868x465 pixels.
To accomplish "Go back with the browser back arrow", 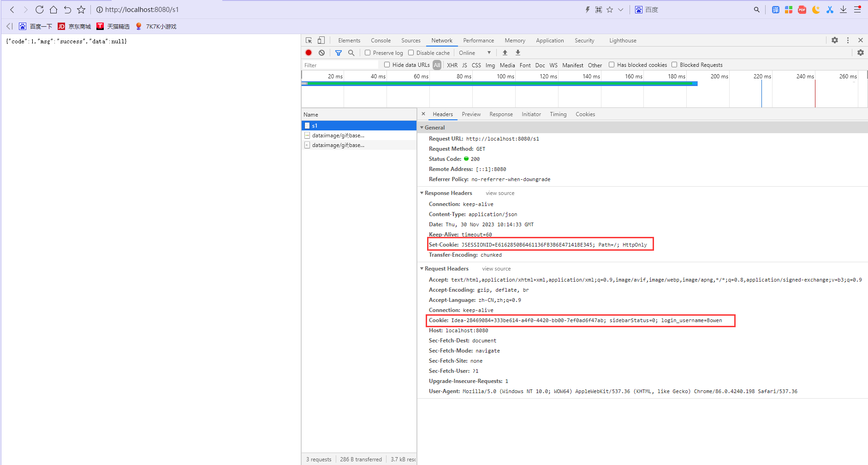I will (x=12, y=10).
